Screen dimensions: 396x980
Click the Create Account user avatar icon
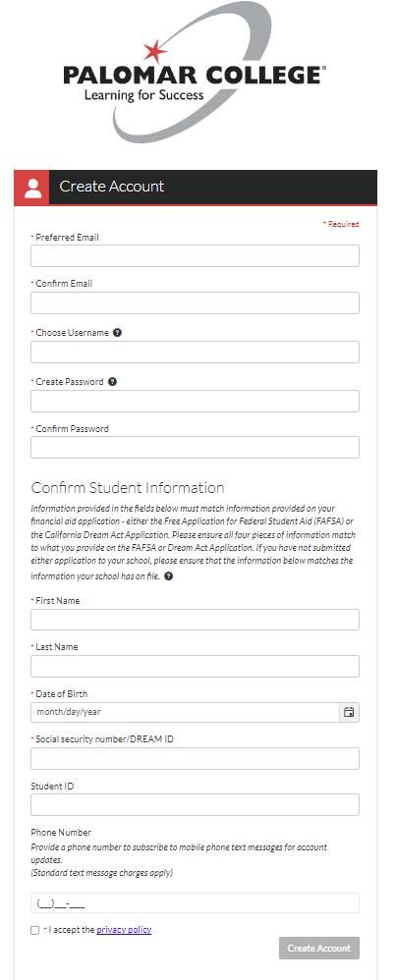pos(31,187)
